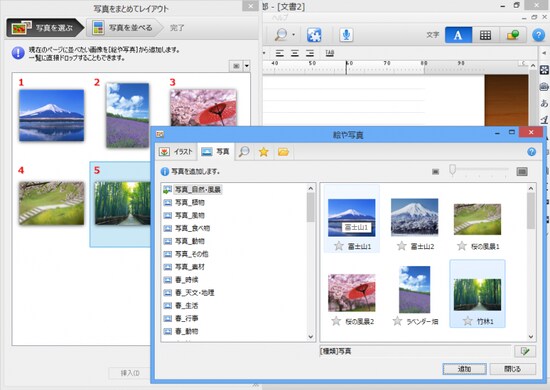
Task: Favorite 富士山1 with its star
Action: tap(338, 246)
